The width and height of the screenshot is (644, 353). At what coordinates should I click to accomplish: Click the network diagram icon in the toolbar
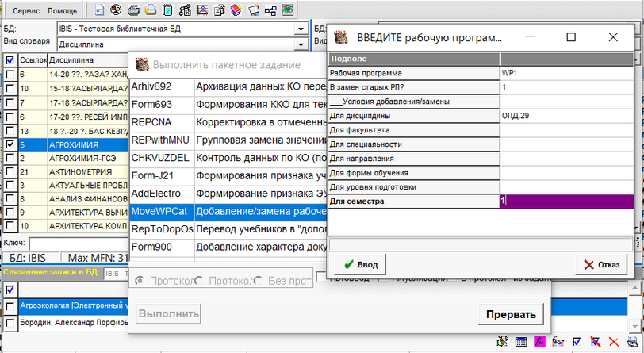(x=270, y=11)
